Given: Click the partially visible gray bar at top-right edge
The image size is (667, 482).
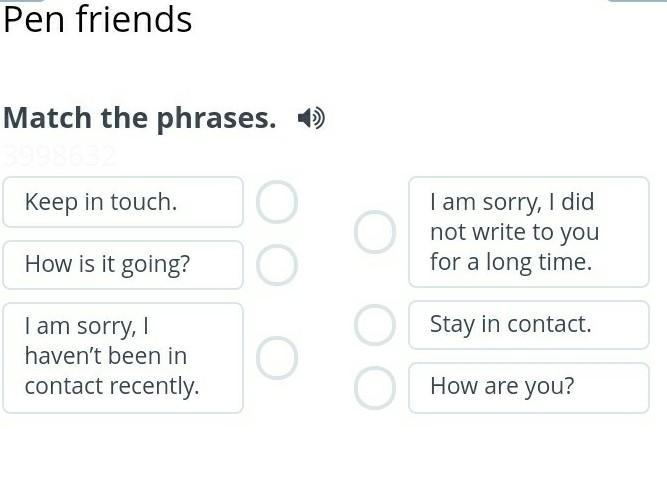Looking at the screenshot, I should (637, 1).
